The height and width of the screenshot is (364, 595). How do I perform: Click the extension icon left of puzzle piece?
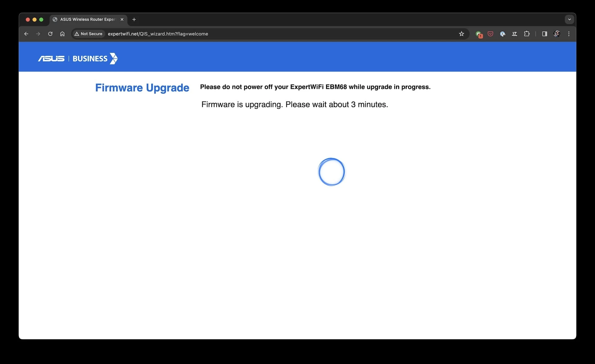(x=514, y=34)
